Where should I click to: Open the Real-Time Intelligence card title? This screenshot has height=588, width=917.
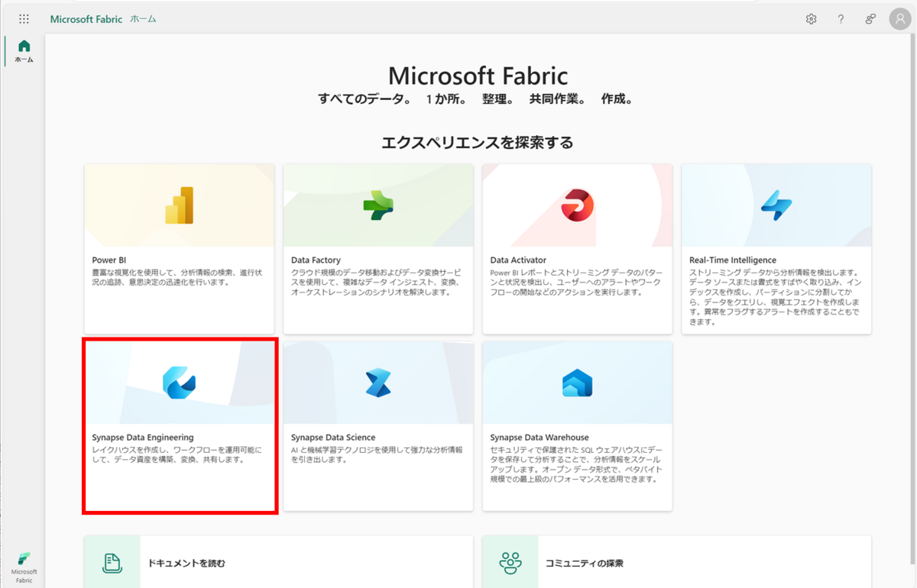click(x=733, y=260)
